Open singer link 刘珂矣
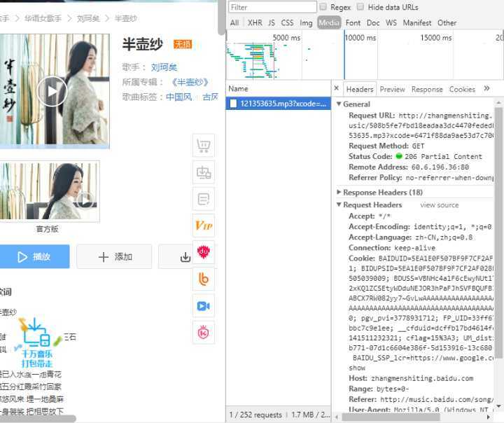This screenshot has height=423, width=504. pos(164,67)
